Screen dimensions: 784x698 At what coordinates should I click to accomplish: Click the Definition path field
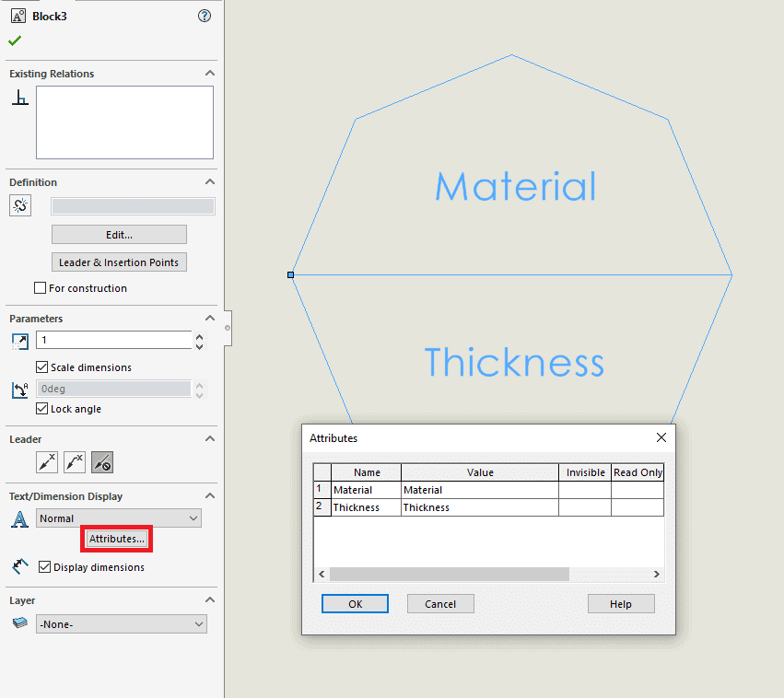pos(133,206)
